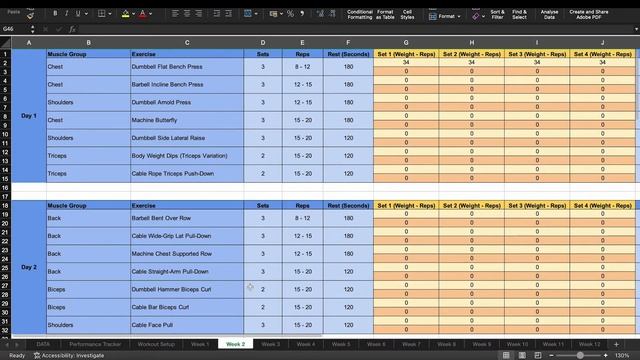The height and width of the screenshot is (360, 640).
Task: Click zoom out minus button
Action: point(552,356)
